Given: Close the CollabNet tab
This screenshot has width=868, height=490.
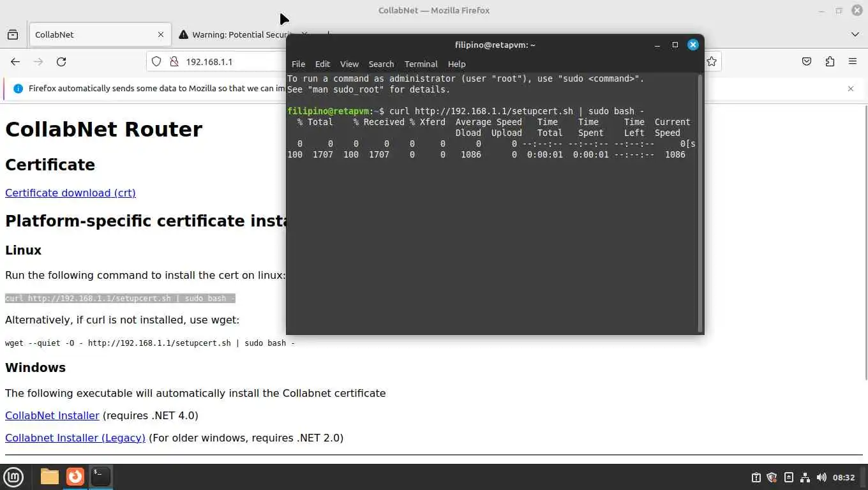Looking at the screenshot, I should pos(161,34).
